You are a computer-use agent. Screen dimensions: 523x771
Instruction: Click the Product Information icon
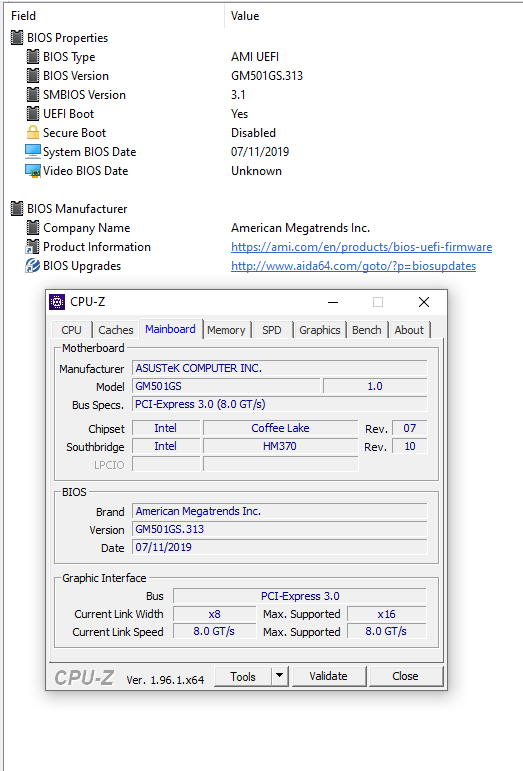[32, 246]
